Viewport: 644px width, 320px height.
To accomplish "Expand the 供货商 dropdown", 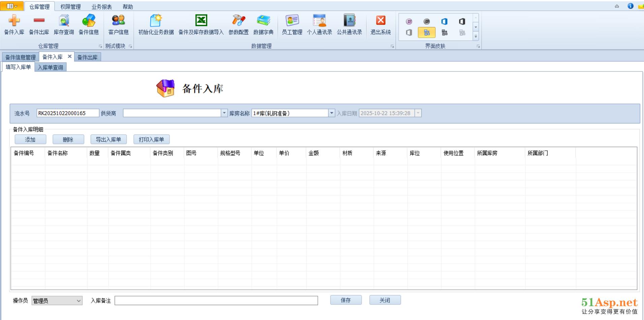I will coord(224,113).
